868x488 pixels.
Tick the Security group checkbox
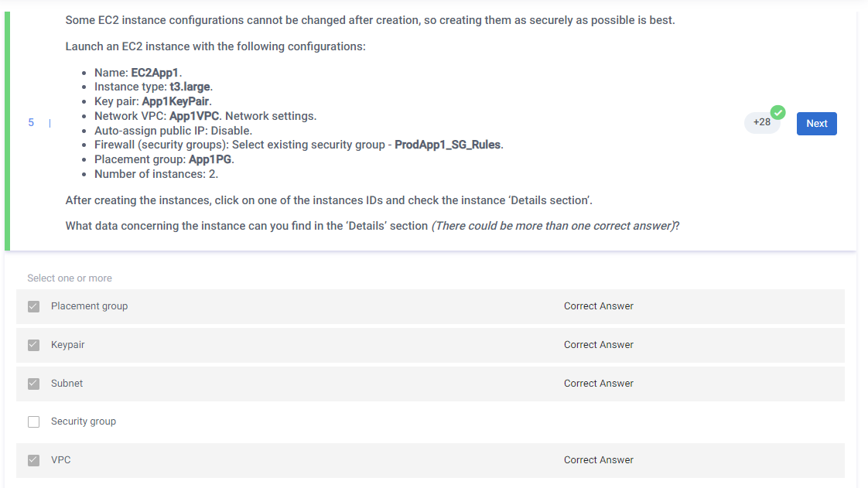click(33, 422)
